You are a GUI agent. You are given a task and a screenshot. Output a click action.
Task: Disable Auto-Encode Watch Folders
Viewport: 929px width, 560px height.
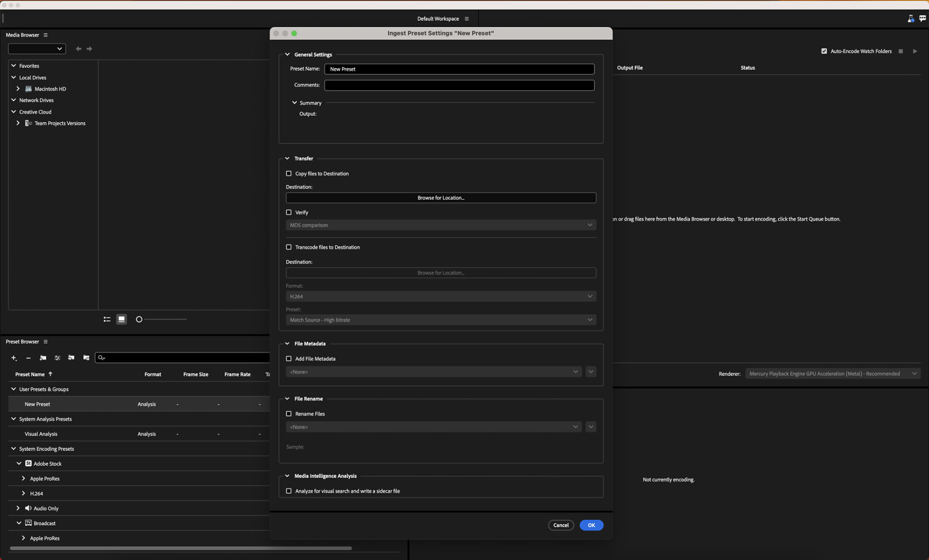pos(824,51)
